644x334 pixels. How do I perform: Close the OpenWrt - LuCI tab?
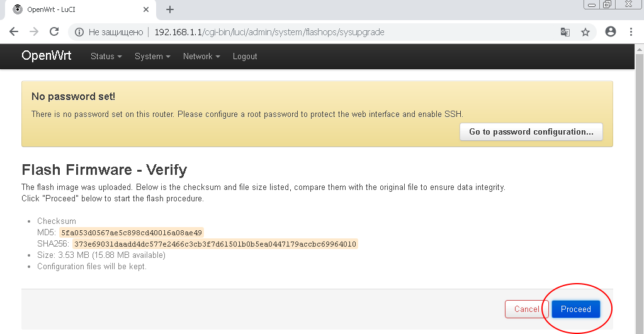point(146,9)
